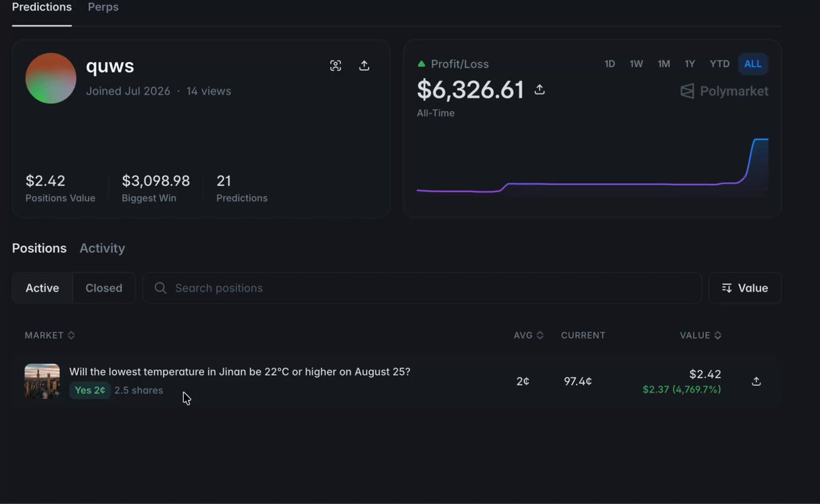
Task: Share the Jinan temperature position row
Action: pyautogui.click(x=756, y=381)
